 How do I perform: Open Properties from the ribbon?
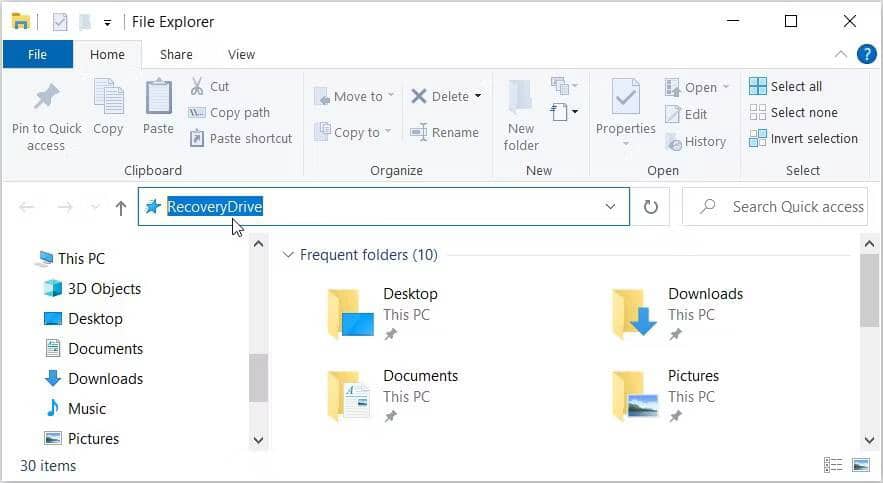coord(625,114)
